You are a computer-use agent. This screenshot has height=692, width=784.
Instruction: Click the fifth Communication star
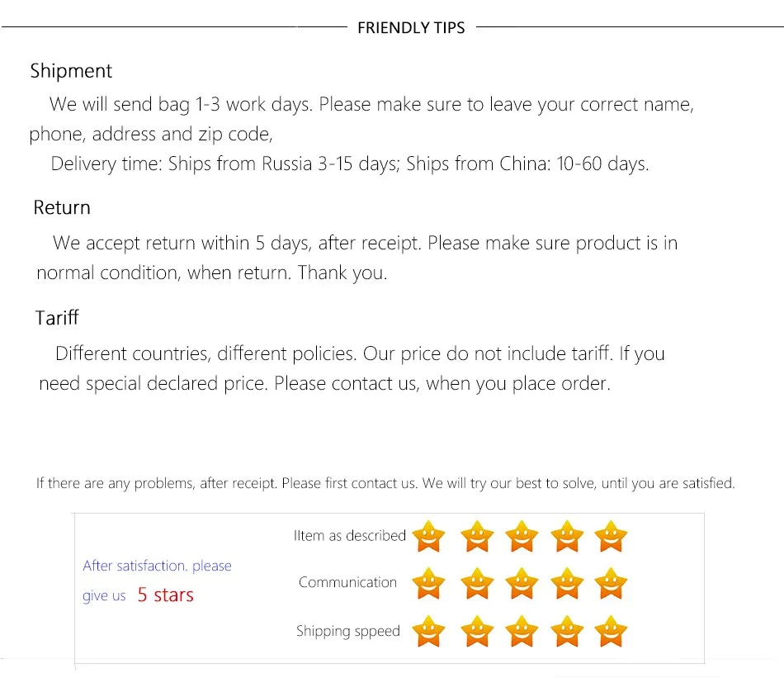611,584
